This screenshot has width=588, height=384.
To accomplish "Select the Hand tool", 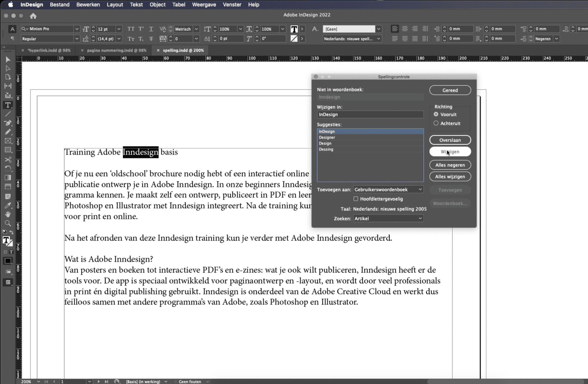I will (x=8, y=214).
